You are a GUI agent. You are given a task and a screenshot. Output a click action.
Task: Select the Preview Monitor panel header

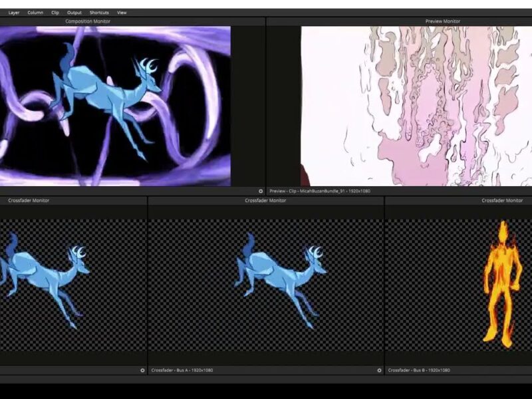pyautogui.click(x=442, y=21)
